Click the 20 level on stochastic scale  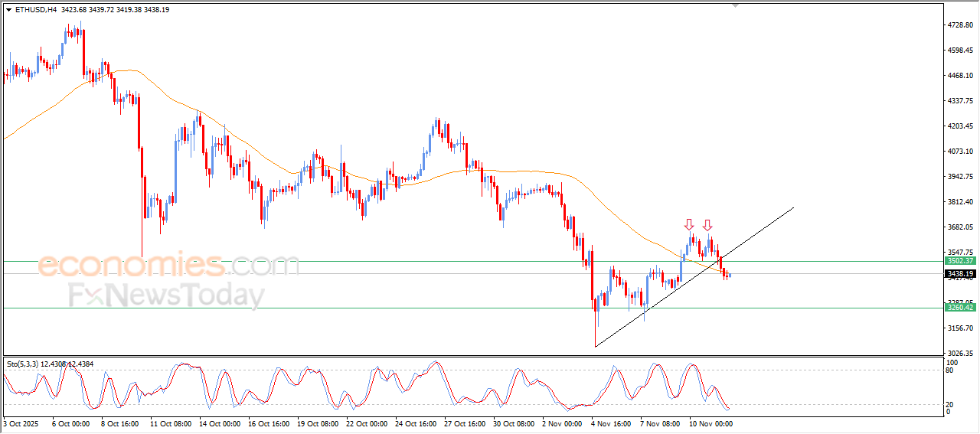(x=949, y=404)
